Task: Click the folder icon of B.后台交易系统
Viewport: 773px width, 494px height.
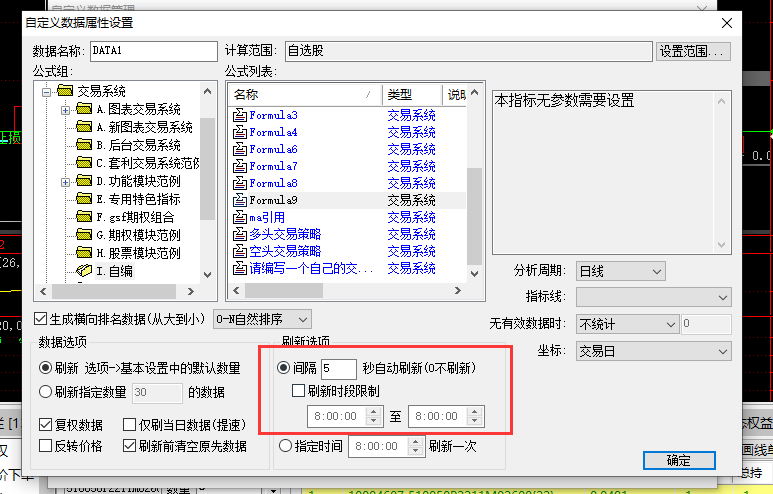Action: [x=84, y=144]
